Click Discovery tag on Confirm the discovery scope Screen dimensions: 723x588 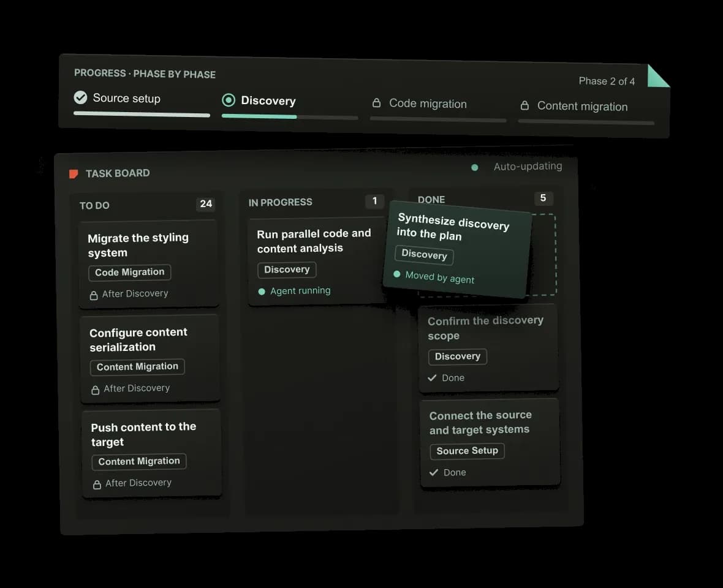click(x=458, y=356)
